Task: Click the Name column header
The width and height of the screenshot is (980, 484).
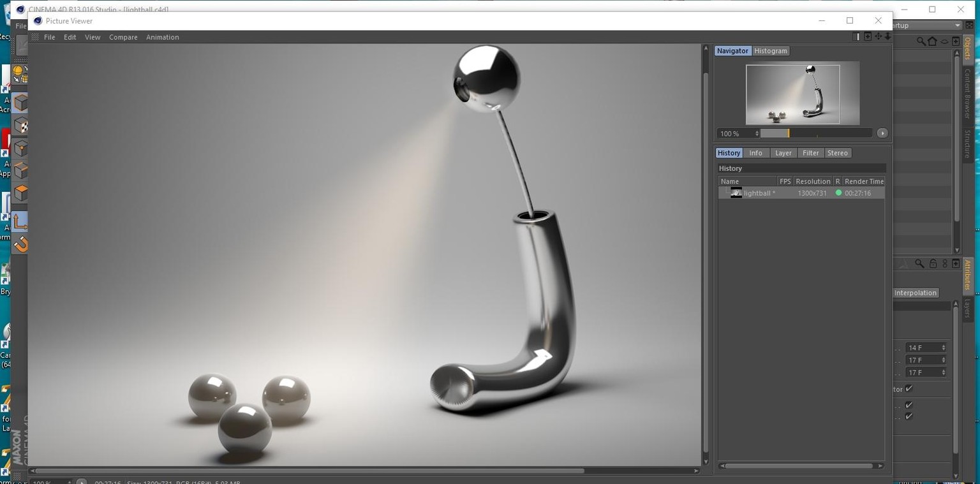Action: tap(748, 182)
